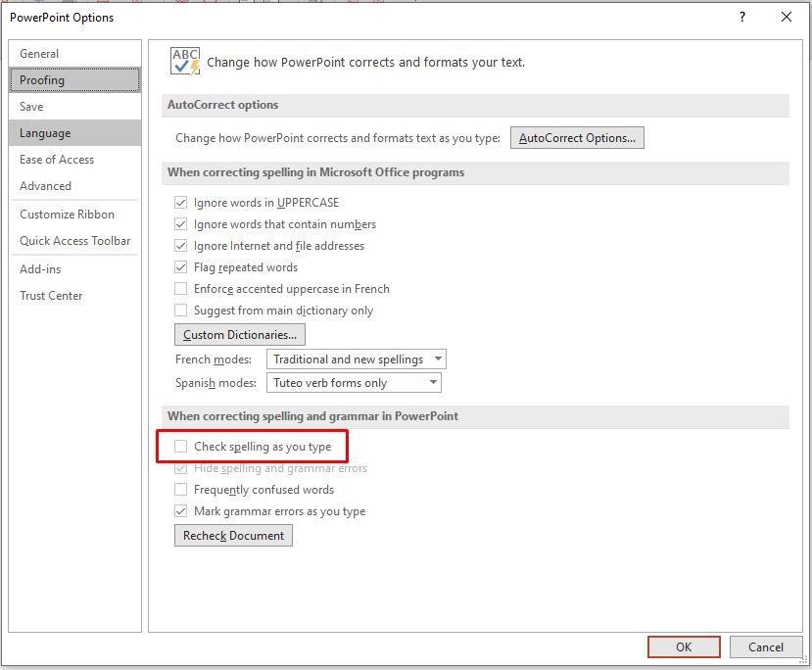Open the Ease of Access category
This screenshot has height=670, width=812.
click(x=74, y=160)
